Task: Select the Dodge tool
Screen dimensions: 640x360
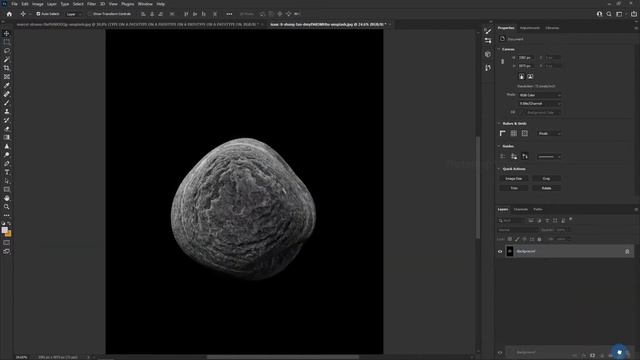Action: (7, 155)
